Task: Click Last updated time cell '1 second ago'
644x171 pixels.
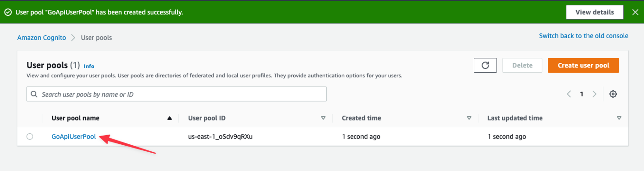Action: (x=507, y=137)
